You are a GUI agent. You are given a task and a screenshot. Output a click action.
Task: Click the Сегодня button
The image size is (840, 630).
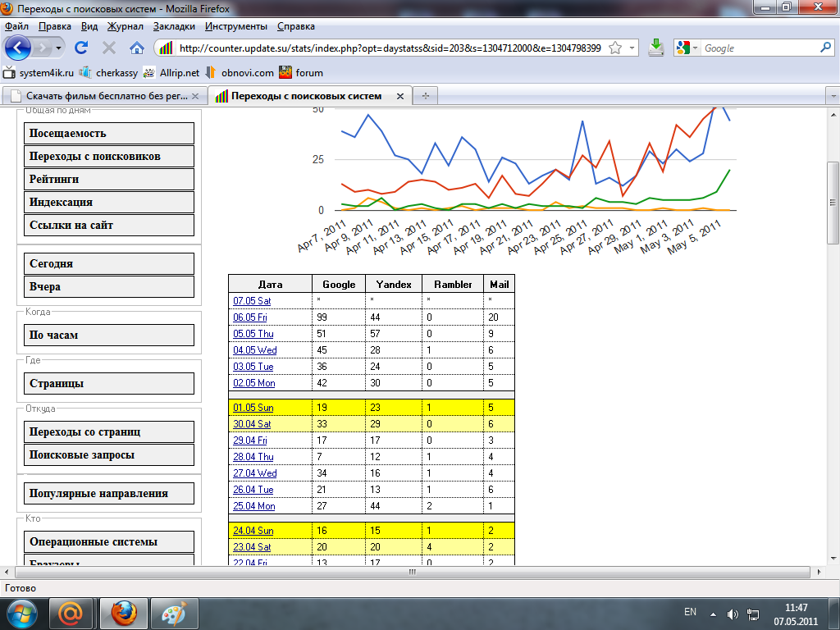pos(109,263)
